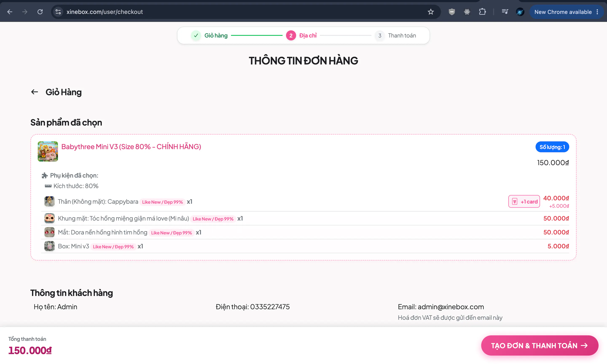Open the shield extension icon
The width and height of the screenshot is (607, 364).
coord(452,12)
